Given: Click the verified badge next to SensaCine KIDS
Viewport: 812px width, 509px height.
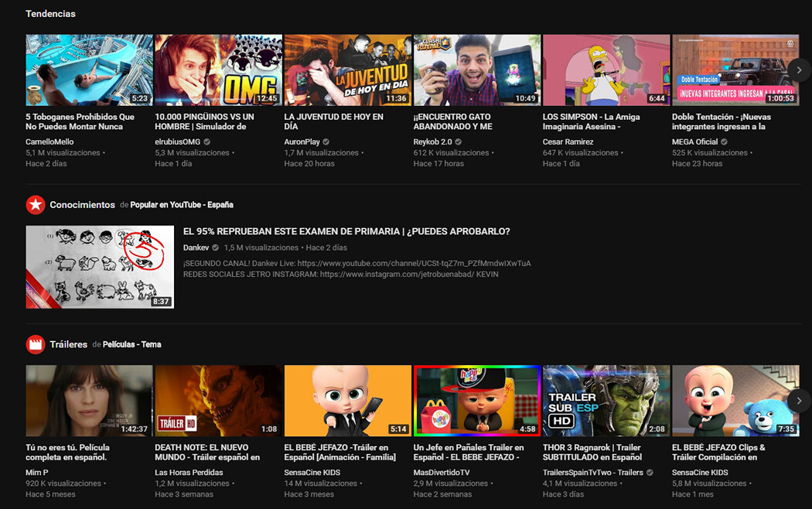Looking at the screenshot, I should coord(344,472).
